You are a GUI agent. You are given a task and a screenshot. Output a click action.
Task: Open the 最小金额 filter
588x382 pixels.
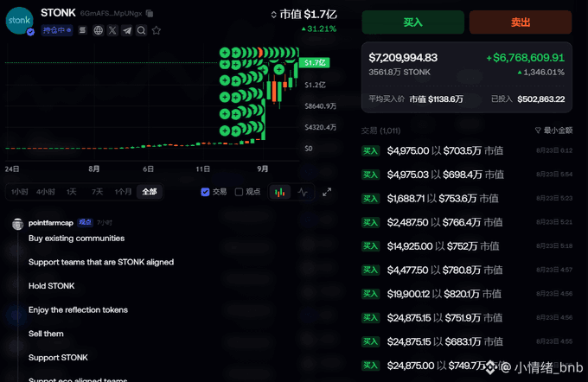pyautogui.click(x=553, y=131)
